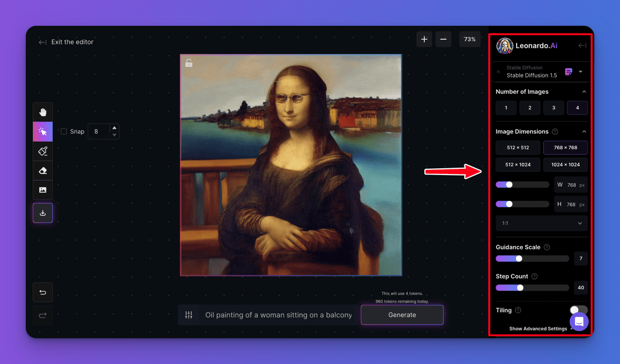The height and width of the screenshot is (364, 620).
Task: Open the Stable Diffusion 1.5 model dropdown
Action: [541, 72]
